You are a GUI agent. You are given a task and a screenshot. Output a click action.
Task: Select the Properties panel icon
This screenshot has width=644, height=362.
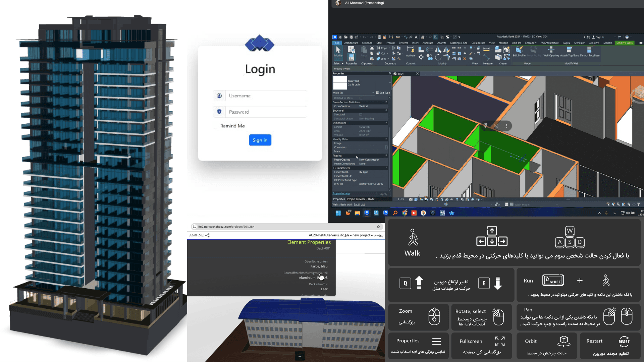tap(436, 340)
